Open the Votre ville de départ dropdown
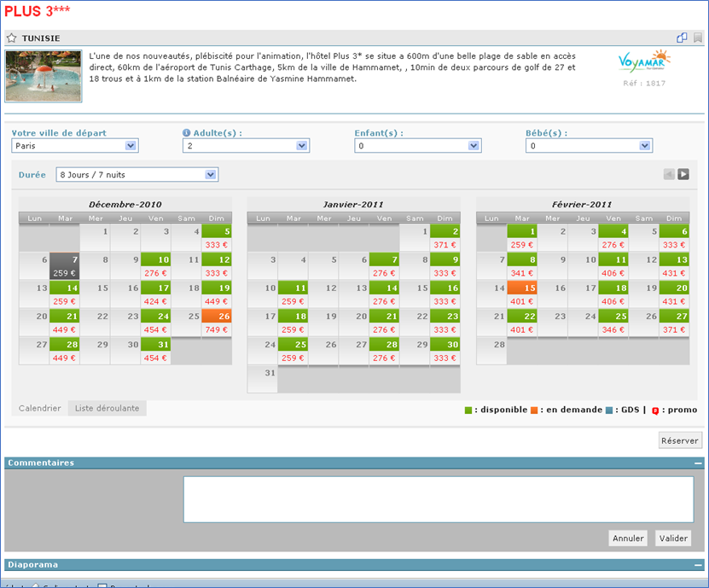This screenshot has height=588, width=709. click(75, 146)
